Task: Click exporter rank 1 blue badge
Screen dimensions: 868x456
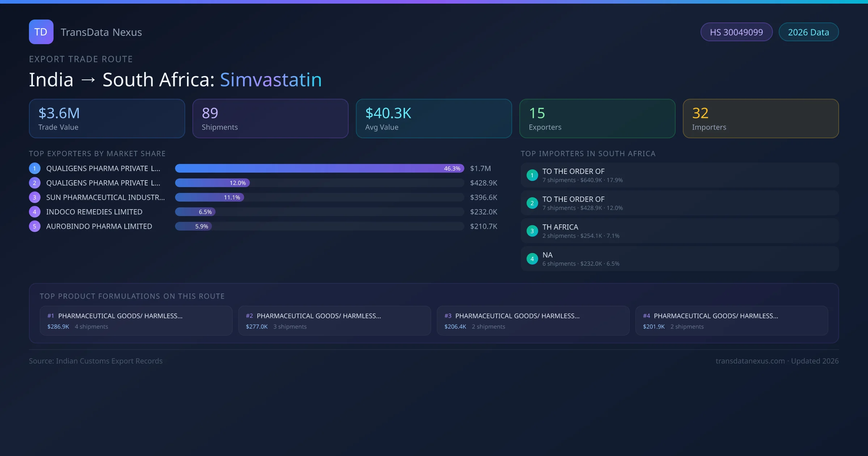Action: pos(35,168)
